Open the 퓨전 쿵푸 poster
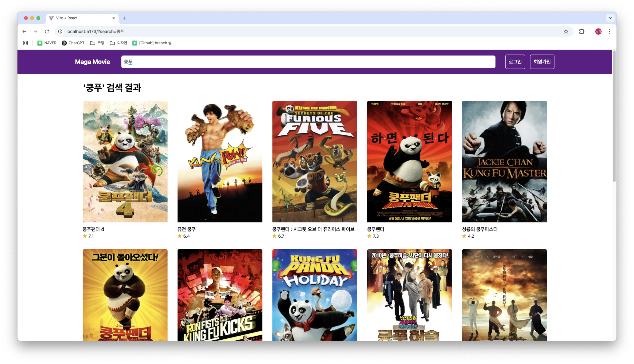 (220, 162)
